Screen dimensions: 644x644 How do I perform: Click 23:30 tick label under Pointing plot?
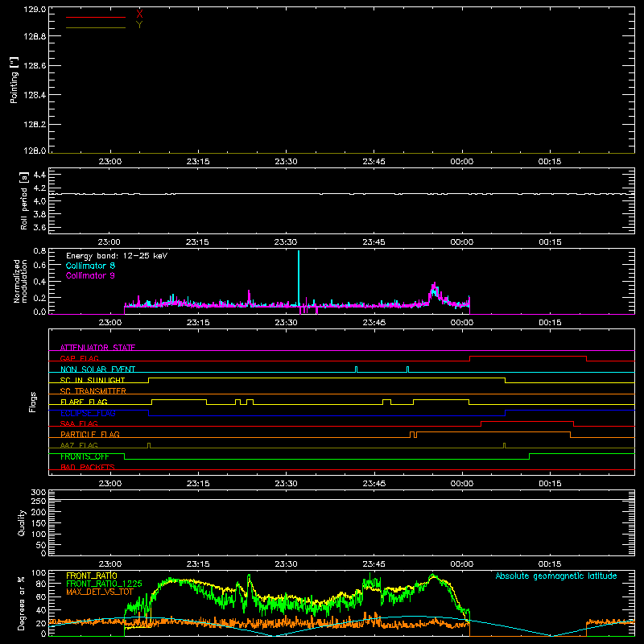286,162
